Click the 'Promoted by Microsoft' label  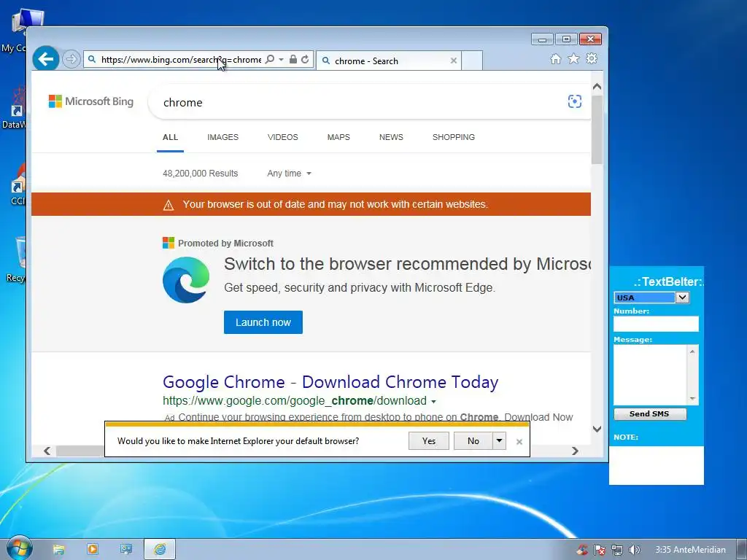pyautogui.click(x=226, y=244)
